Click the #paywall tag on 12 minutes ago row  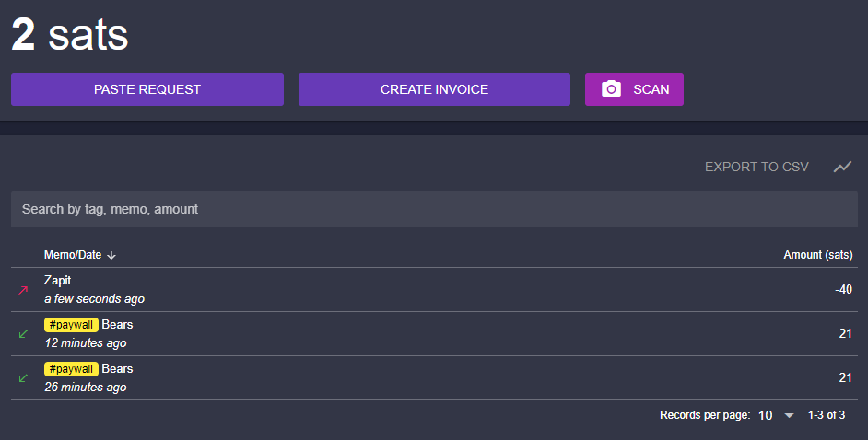pyautogui.click(x=71, y=325)
